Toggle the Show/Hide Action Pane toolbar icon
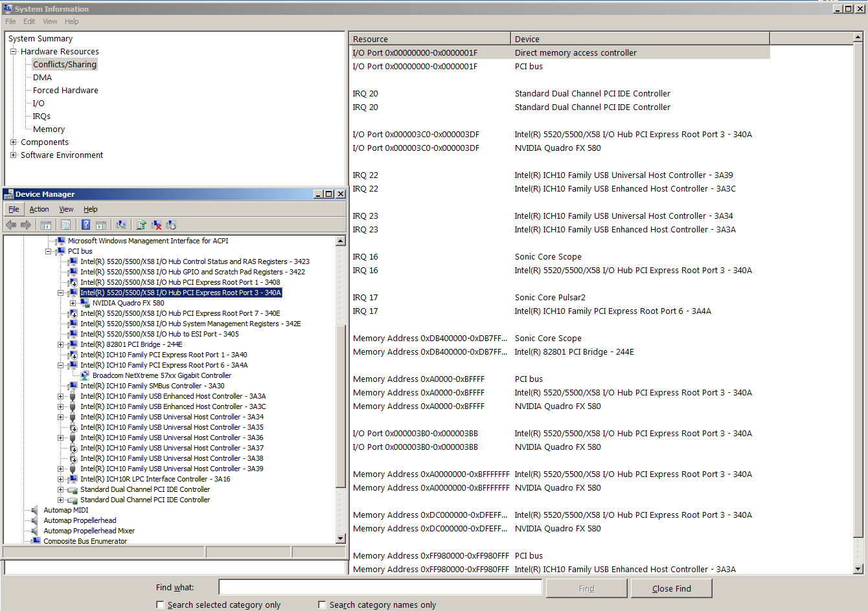 point(101,225)
